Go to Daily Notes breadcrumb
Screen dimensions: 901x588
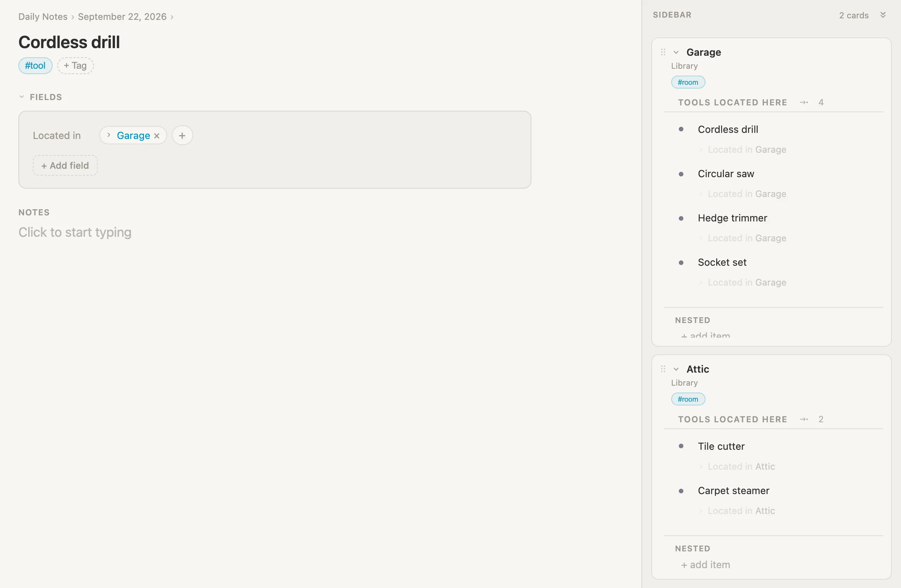point(43,17)
